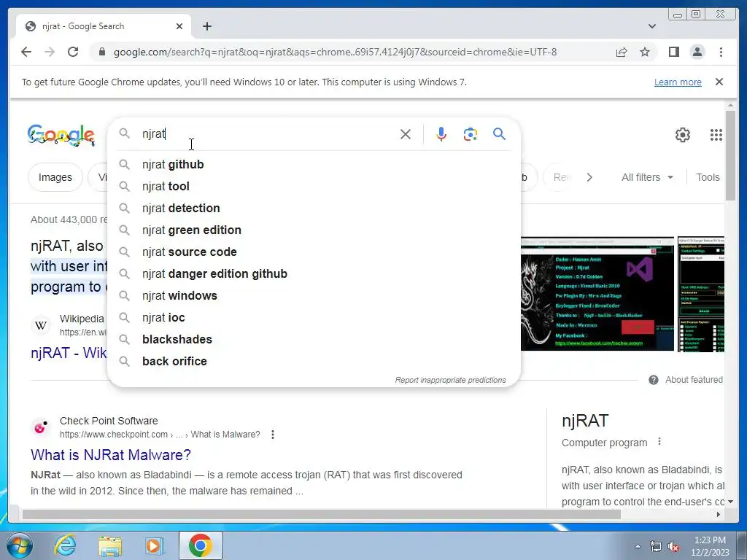The image size is (747, 560).
Task: Select suggestion njrat tool
Action: pos(314,186)
